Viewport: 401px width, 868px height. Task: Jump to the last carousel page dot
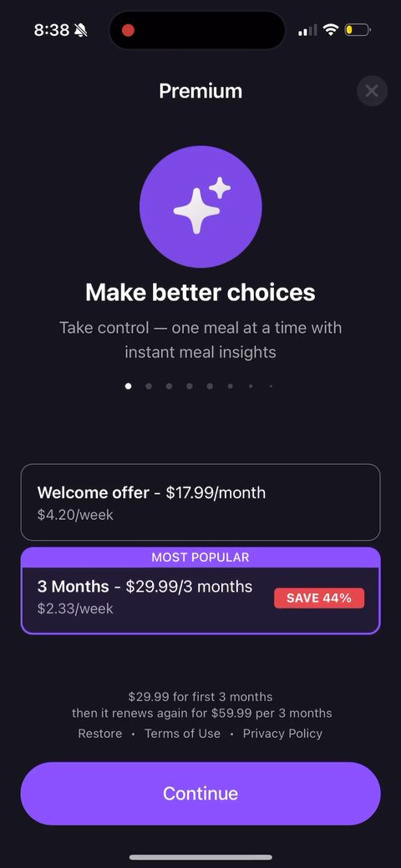271,386
